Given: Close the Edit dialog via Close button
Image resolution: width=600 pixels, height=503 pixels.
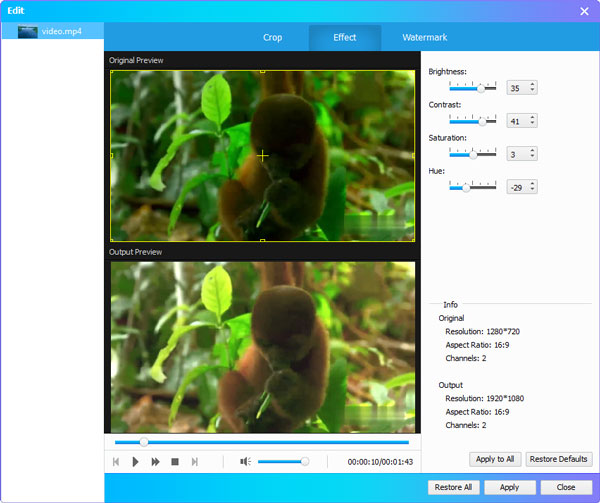Looking at the screenshot, I should coord(566,487).
